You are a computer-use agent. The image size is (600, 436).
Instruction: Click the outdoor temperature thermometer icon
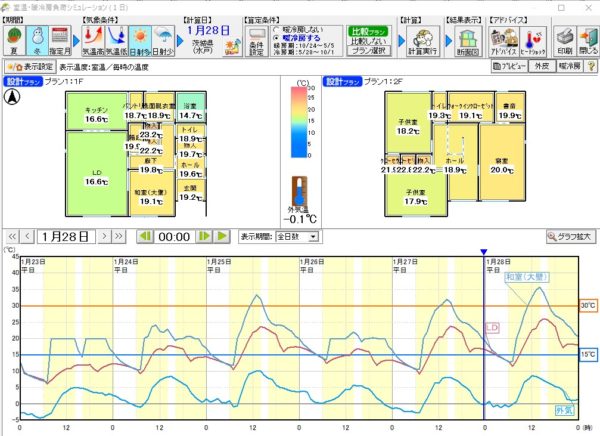point(299,191)
